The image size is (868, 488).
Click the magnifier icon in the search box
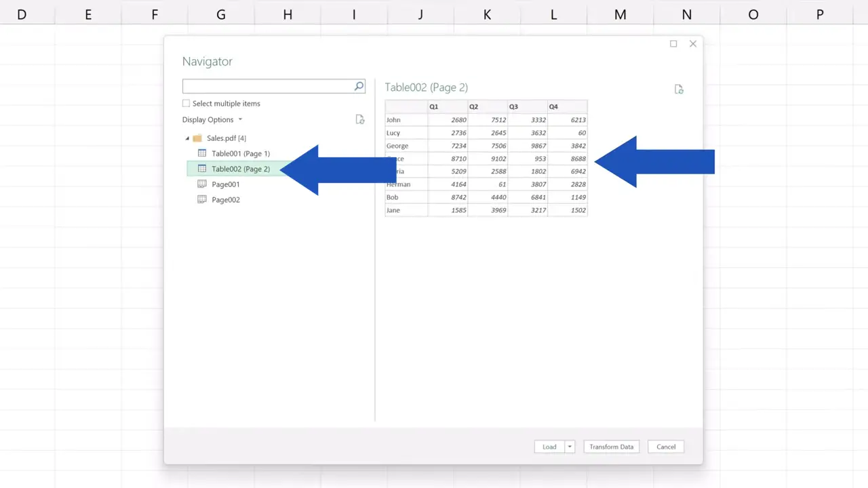(x=358, y=86)
